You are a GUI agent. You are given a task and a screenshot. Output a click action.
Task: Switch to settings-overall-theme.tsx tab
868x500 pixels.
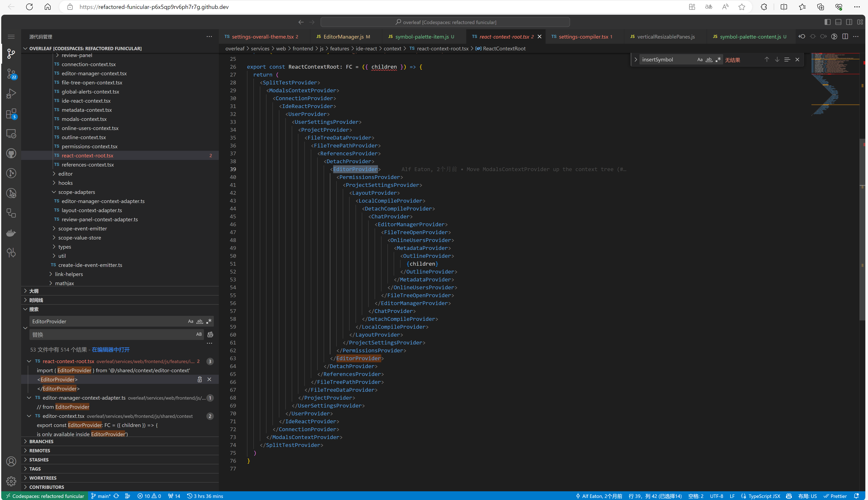264,37
